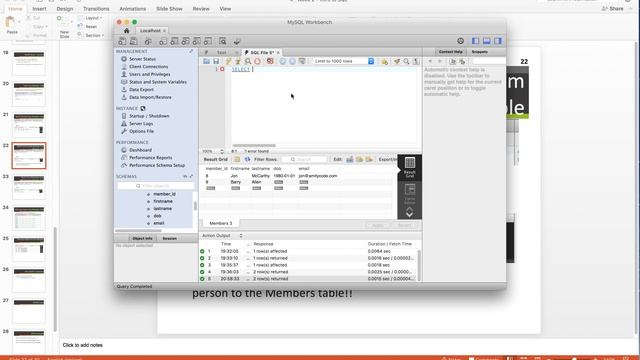Open the Snippets tab
640x360 pixels.
480,52
